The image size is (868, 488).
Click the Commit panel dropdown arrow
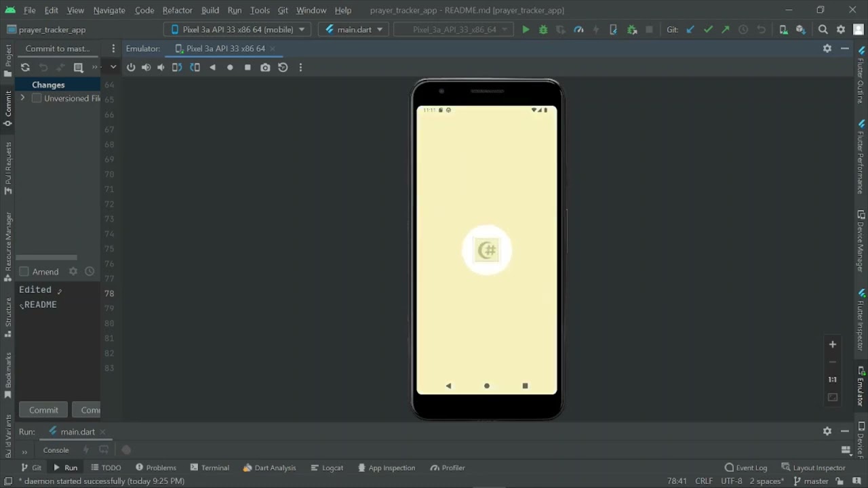click(x=113, y=67)
